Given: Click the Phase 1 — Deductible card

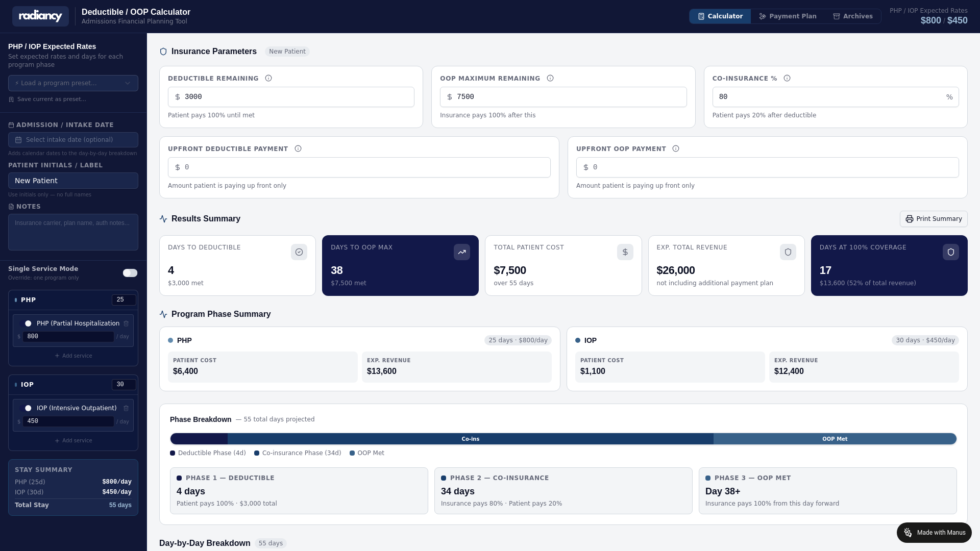Looking at the screenshot, I should 299,491.
